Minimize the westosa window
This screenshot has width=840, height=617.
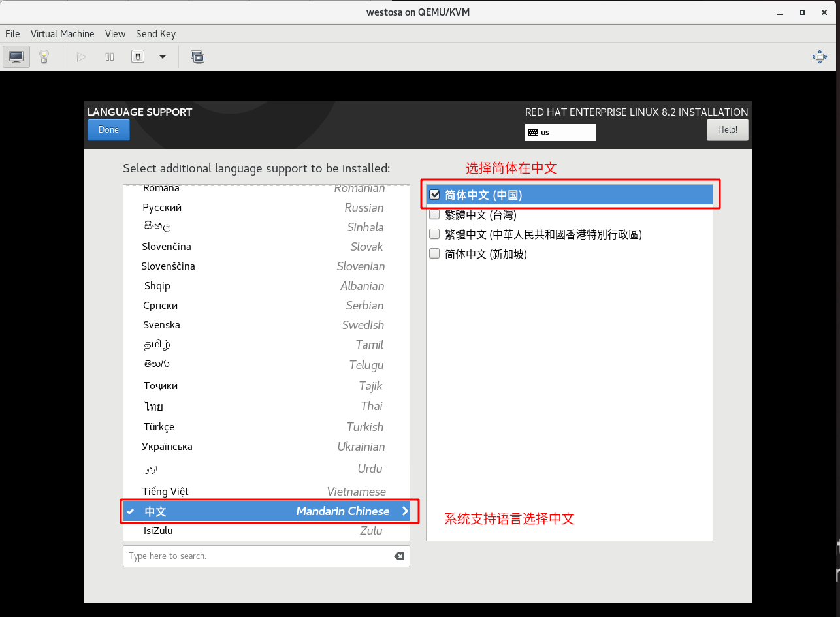pos(780,12)
